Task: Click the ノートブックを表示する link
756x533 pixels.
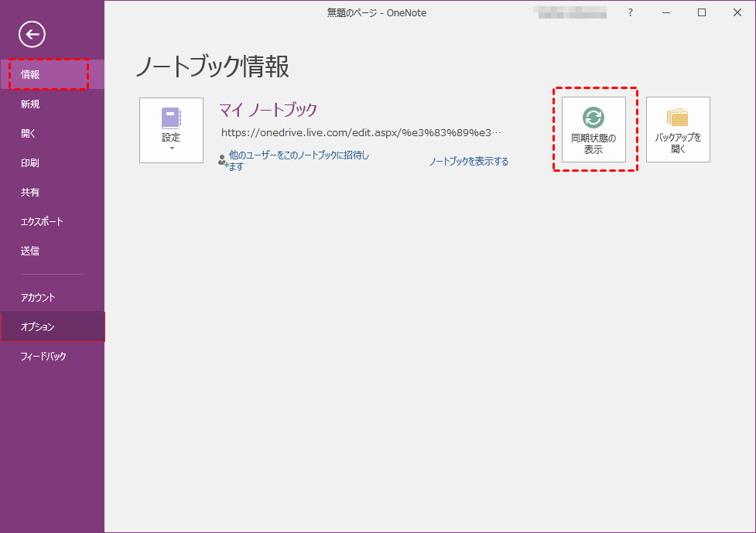Action: click(x=469, y=162)
